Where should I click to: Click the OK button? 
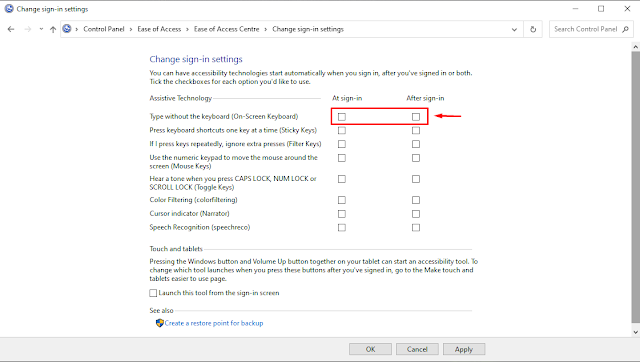[370, 349]
